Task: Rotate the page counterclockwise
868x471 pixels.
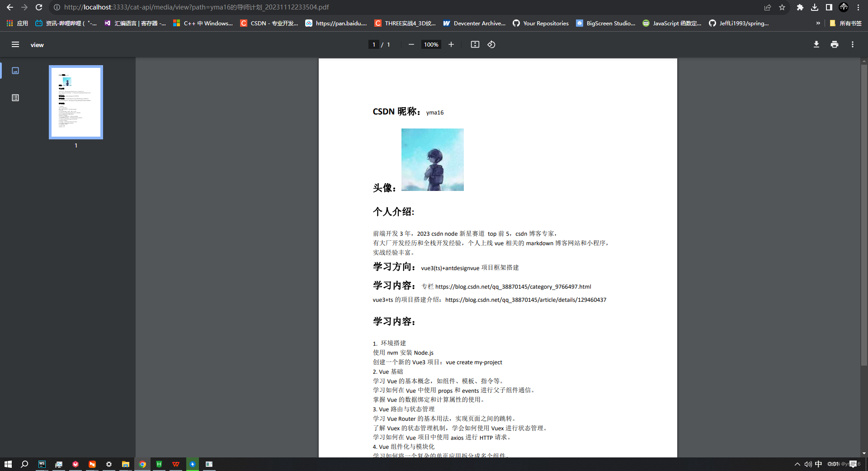Action: (491, 44)
